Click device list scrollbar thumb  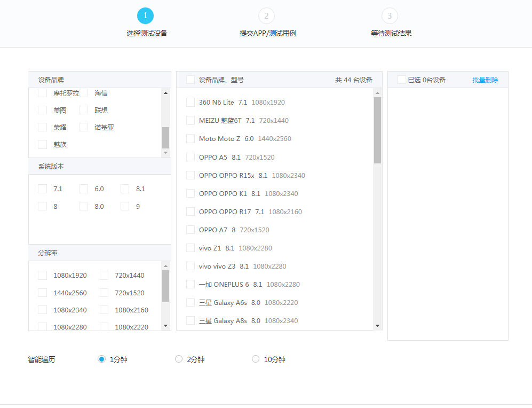tap(377, 130)
